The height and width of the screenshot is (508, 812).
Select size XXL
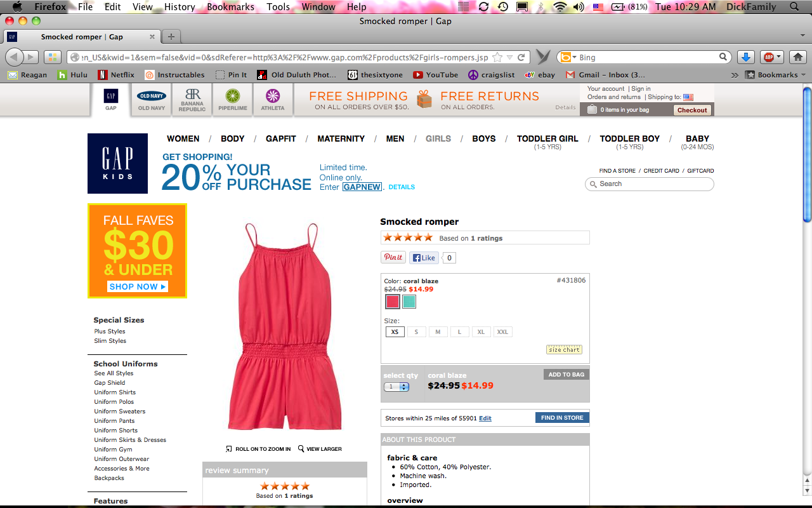[502, 331]
